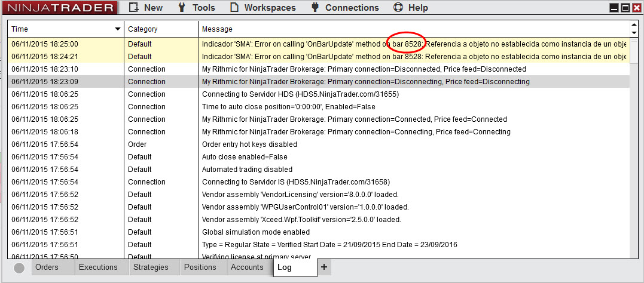Screen dimensions: 644x283
Task: Click the New window icon
Action: [x=133, y=7]
